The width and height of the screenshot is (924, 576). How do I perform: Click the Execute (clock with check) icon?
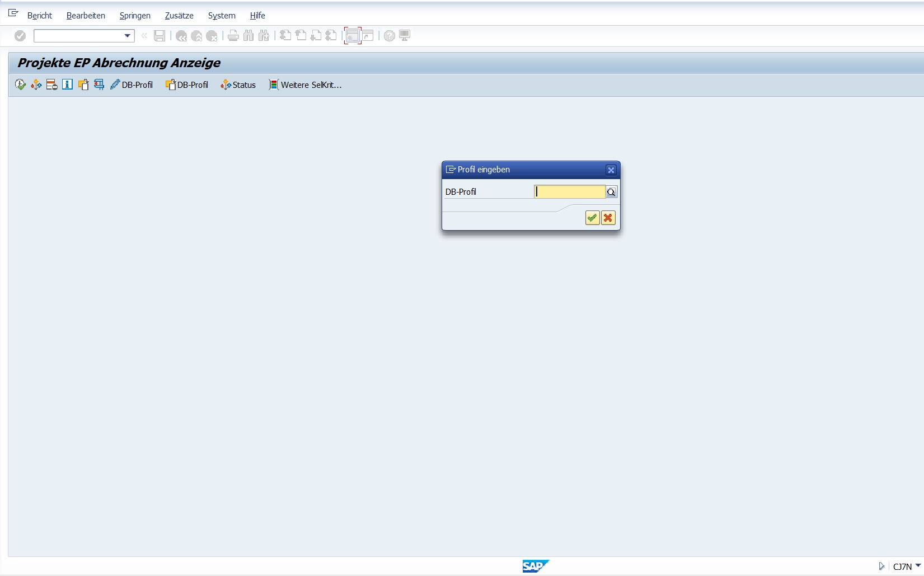tap(21, 85)
